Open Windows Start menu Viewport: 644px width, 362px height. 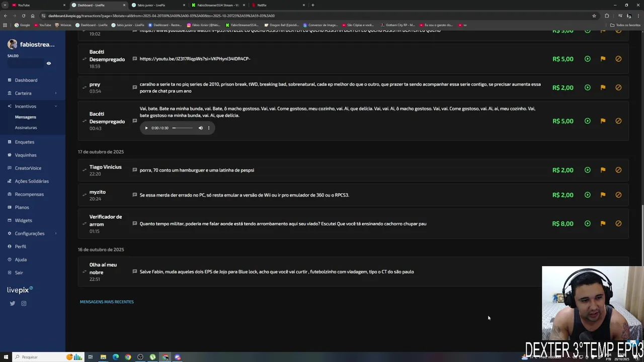click(x=5, y=357)
